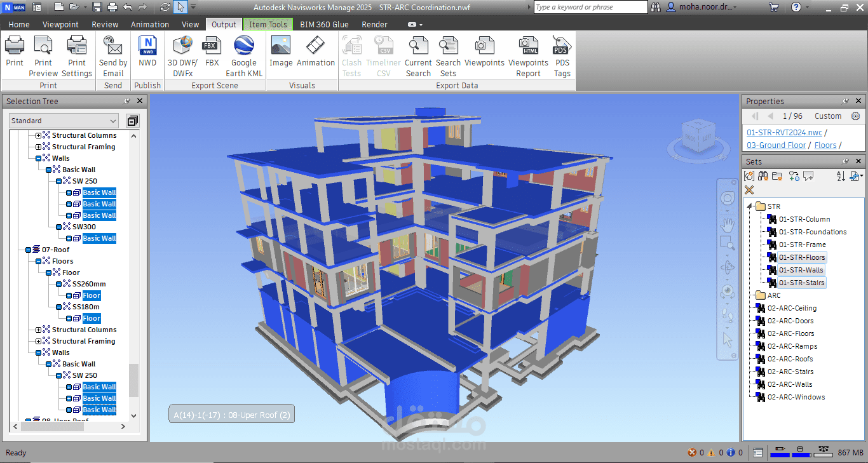Export Search Sets
The image size is (868, 463).
[x=448, y=56]
